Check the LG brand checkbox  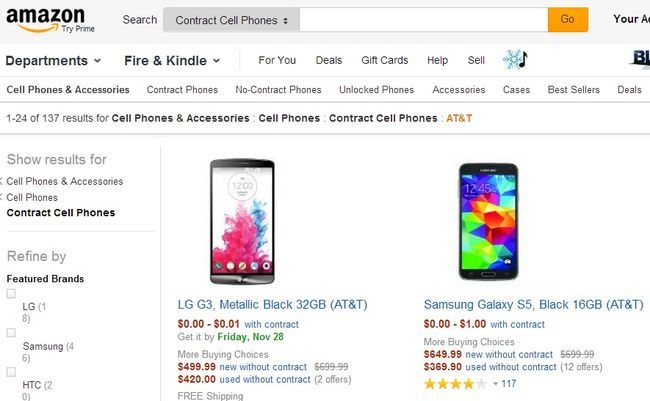[x=12, y=294]
